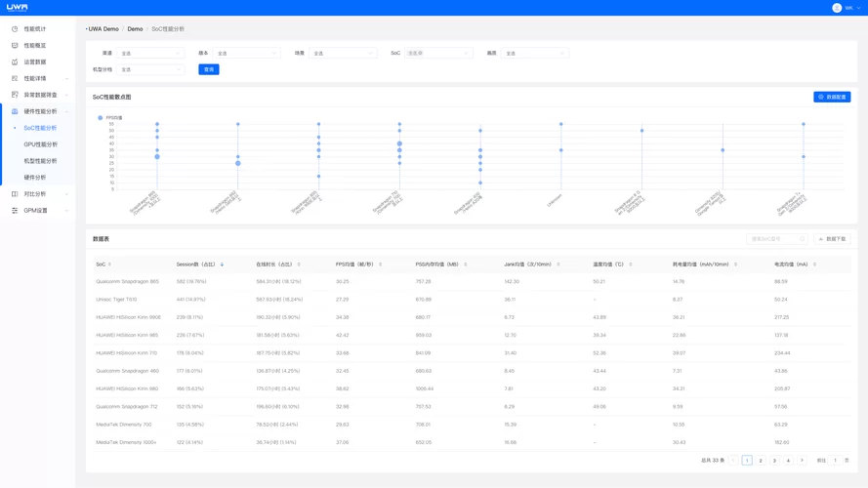Open the SoC filter dropdown
Screen dimensions: 868x488
click(437, 53)
